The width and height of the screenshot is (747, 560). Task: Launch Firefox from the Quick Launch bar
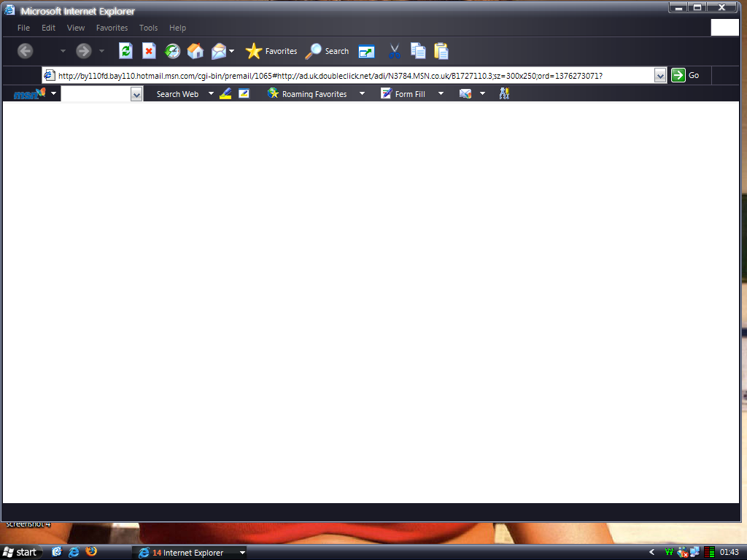click(x=91, y=552)
